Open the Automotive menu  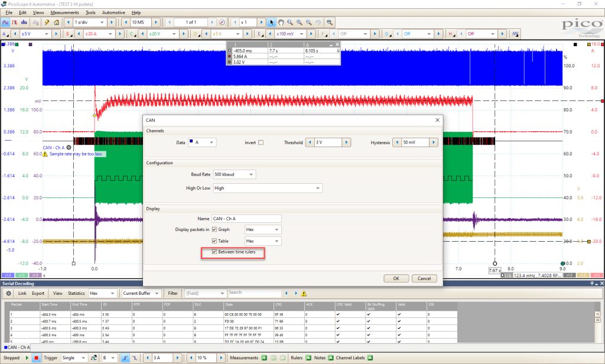point(113,12)
